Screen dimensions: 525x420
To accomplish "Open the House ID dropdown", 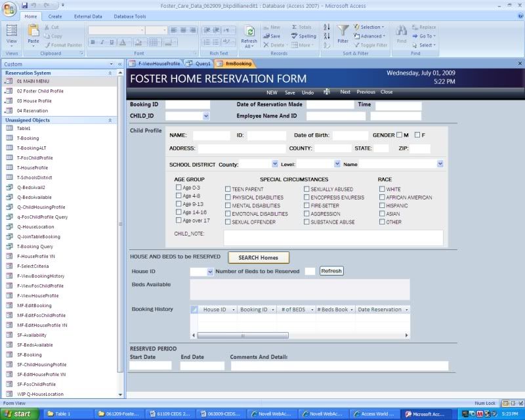I will click(209, 270).
